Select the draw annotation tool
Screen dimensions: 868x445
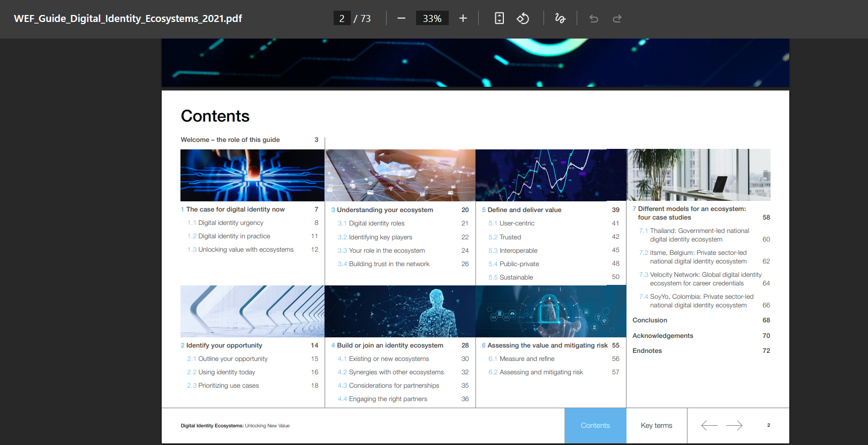coord(560,19)
